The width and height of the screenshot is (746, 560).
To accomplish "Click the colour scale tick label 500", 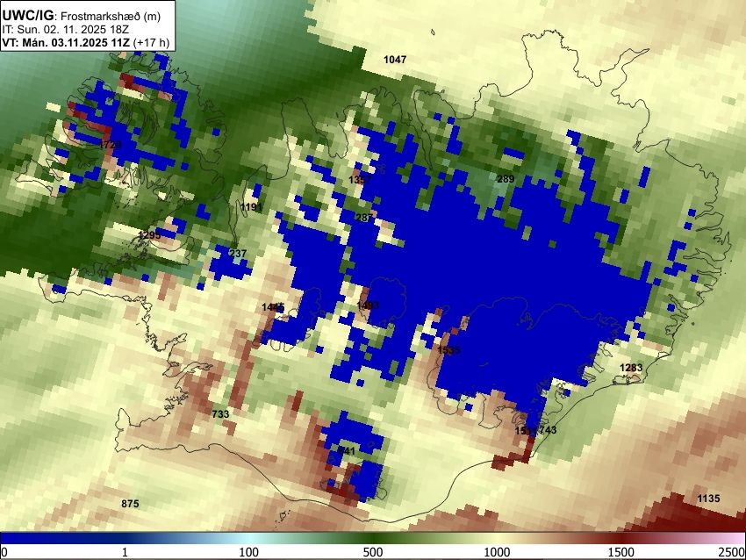I will pos(373,552).
